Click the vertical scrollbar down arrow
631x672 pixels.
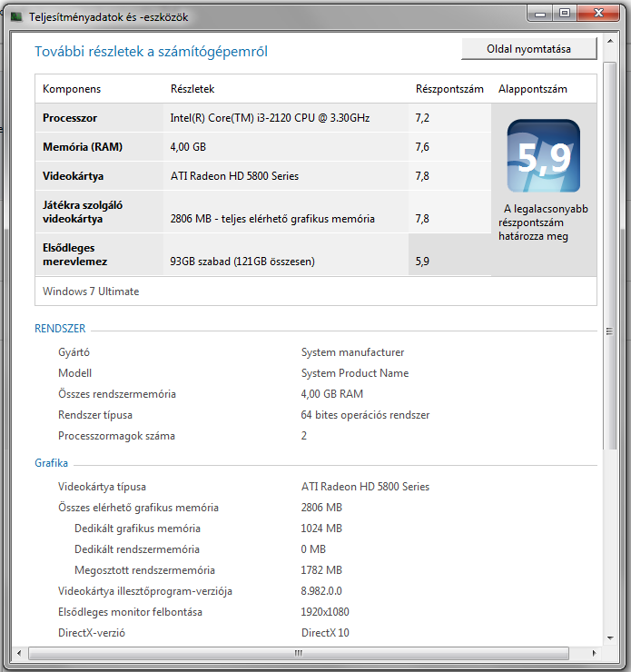point(610,637)
